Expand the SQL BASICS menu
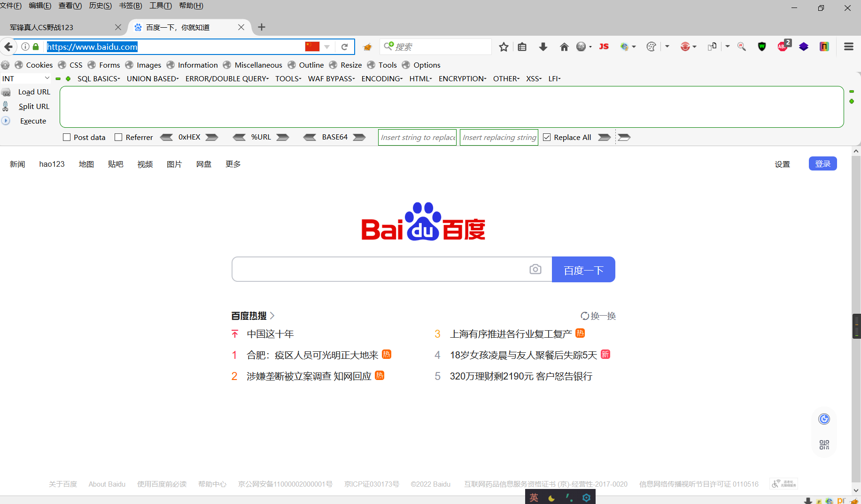 98,78
